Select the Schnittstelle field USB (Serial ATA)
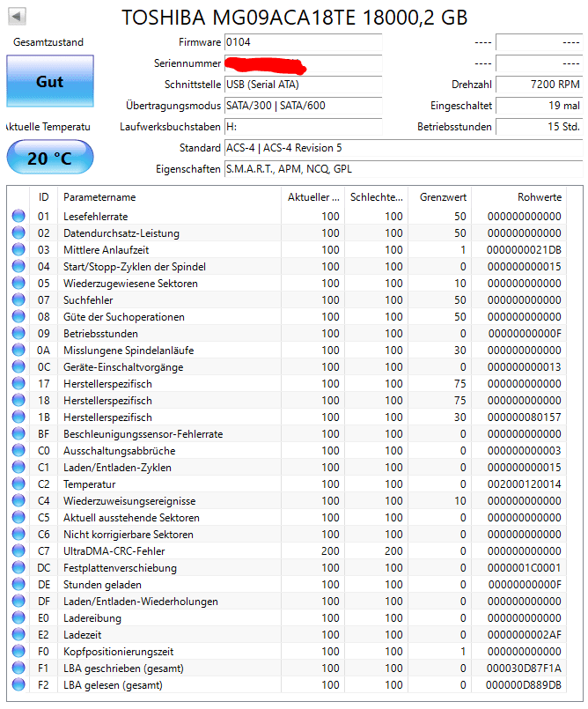 coord(304,85)
